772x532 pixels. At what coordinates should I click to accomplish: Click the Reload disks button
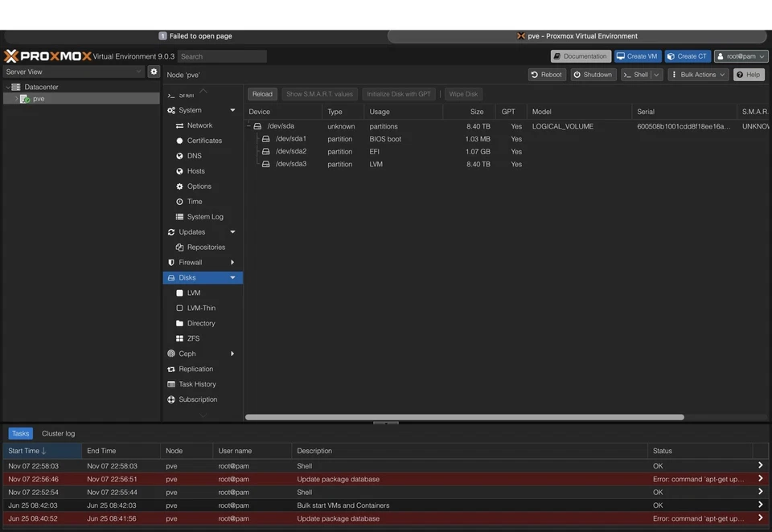click(262, 94)
